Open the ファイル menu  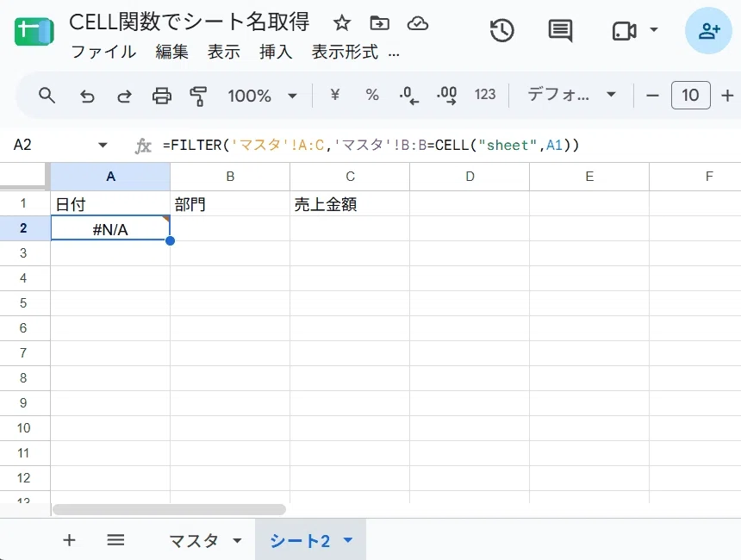(103, 52)
